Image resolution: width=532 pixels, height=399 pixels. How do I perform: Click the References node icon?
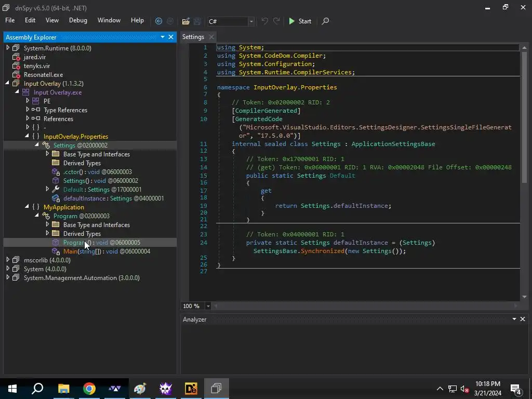36,118
